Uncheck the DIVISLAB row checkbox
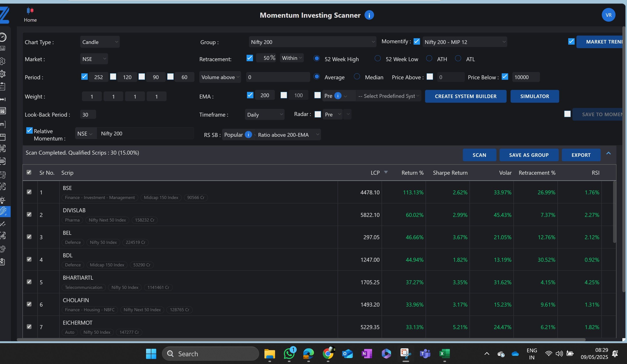The height and width of the screenshot is (364, 627). [29, 214]
